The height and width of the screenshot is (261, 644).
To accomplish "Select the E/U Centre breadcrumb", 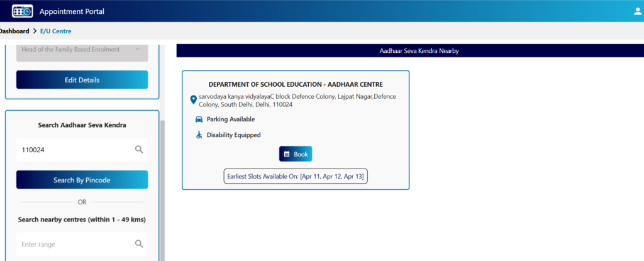I will [55, 31].
